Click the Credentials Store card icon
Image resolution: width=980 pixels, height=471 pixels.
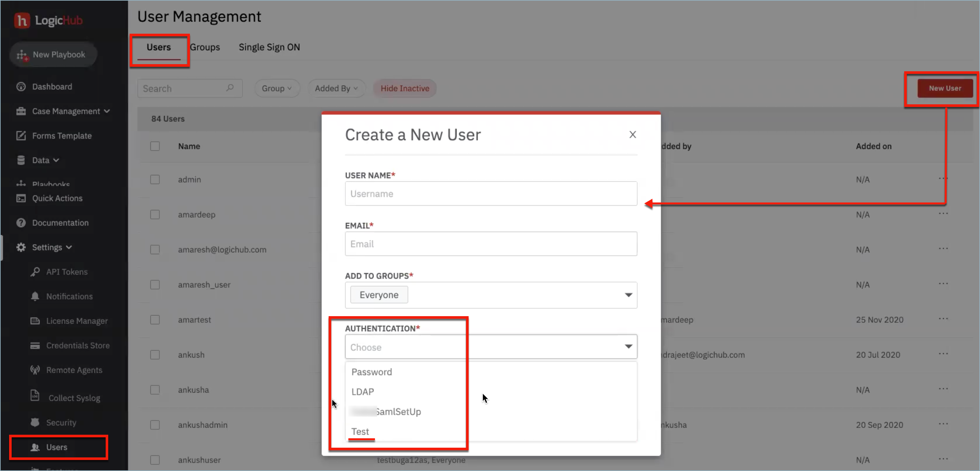click(35, 345)
